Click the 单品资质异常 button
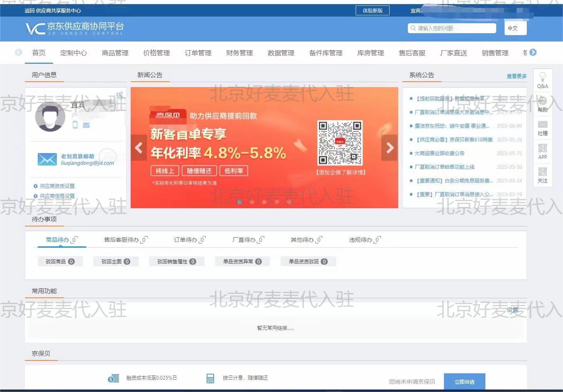 click(x=242, y=261)
